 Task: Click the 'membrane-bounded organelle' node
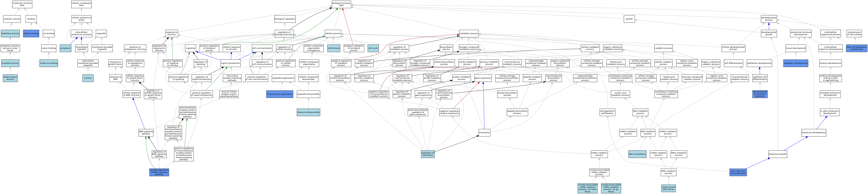(x=102, y=48)
